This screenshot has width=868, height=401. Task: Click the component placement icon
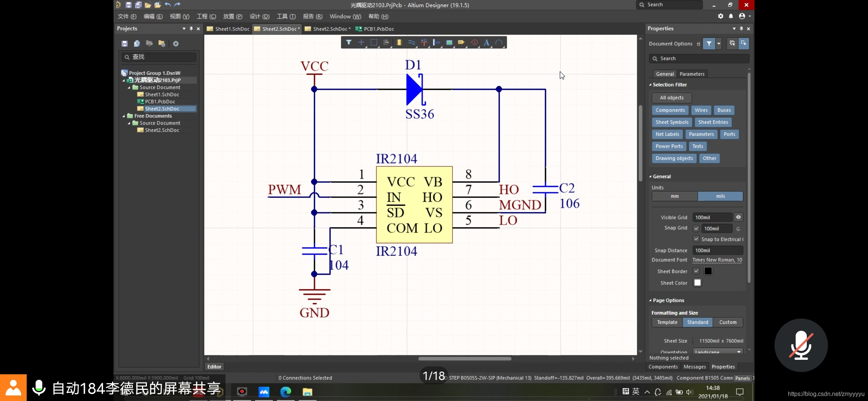click(398, 43)
